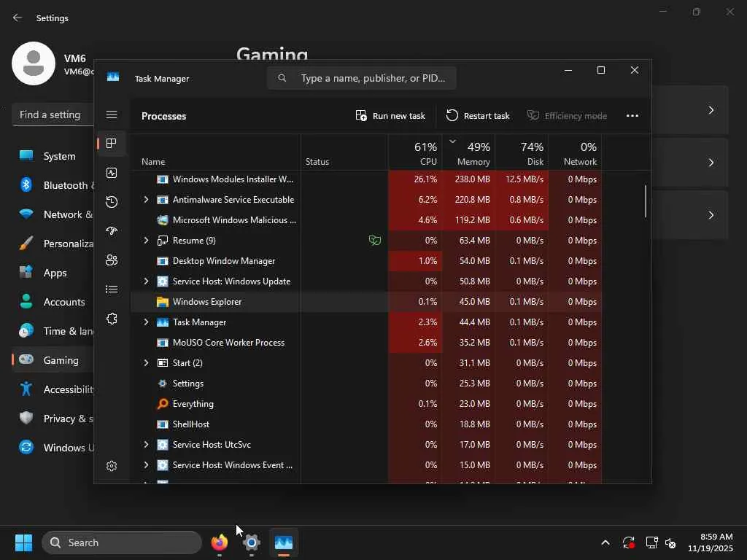Click the process list vertical scrollbar thumb
This screenshot has width=747, height=560.
click(646, 201)
